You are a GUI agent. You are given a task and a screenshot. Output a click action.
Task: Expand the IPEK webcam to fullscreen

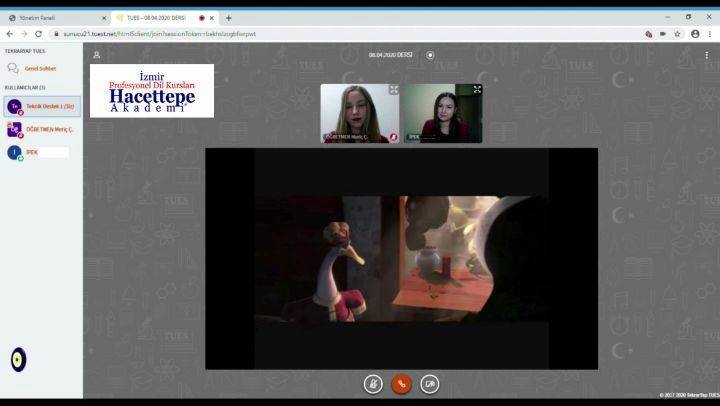(477, 90)
